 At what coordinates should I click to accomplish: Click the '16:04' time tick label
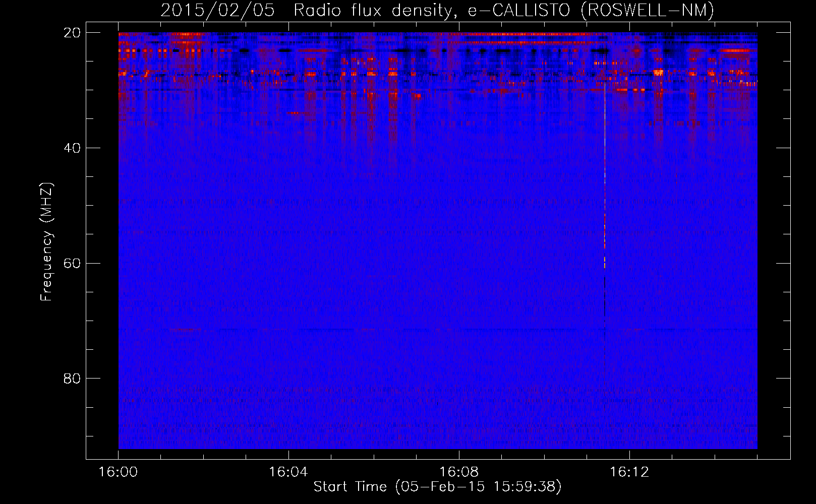coord(288,472)
